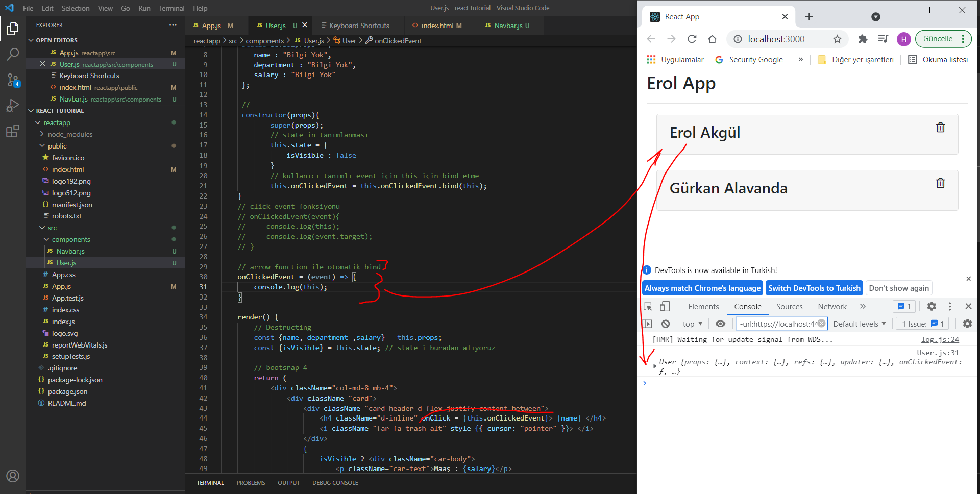This screenshot has width=980, height=494.
Task: Open the User.js:31 source link
Action: [937, 353]
